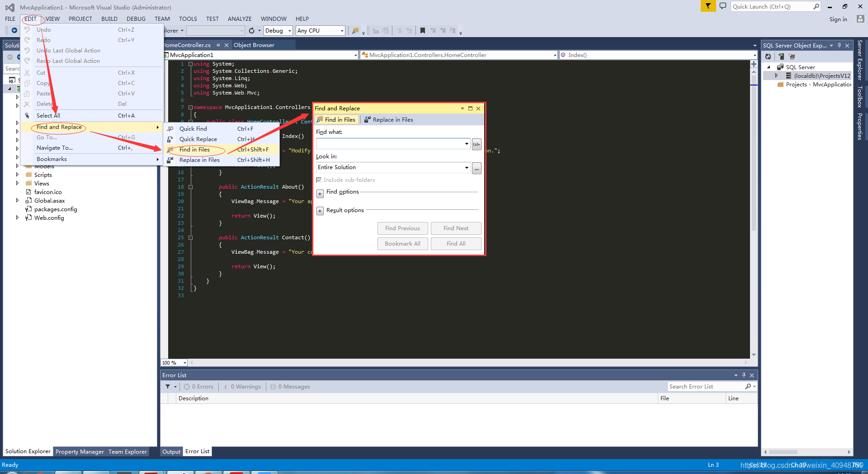
Task: Toggle Include sub-folders checkbox
Action: pyautogui.click(x=319, y=180)
